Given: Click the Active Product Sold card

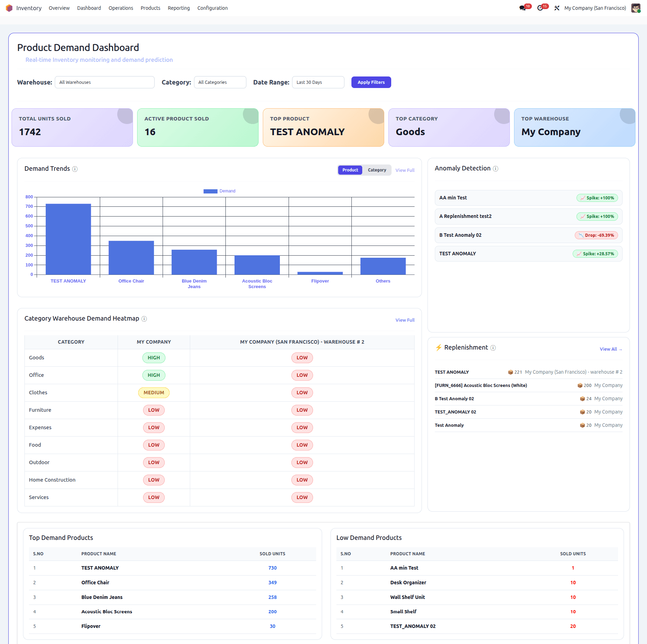Looking at the screenshot, I should (x=198, y=127).
